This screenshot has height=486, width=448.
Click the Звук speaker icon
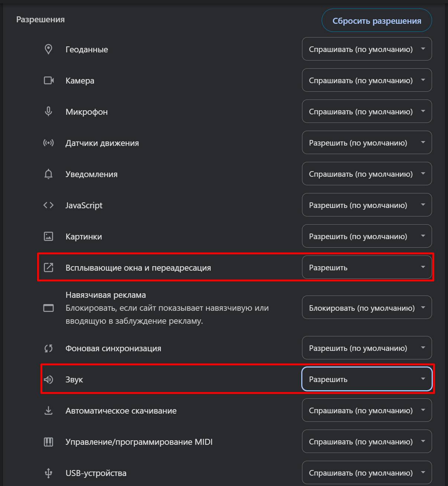pos(48,379)
